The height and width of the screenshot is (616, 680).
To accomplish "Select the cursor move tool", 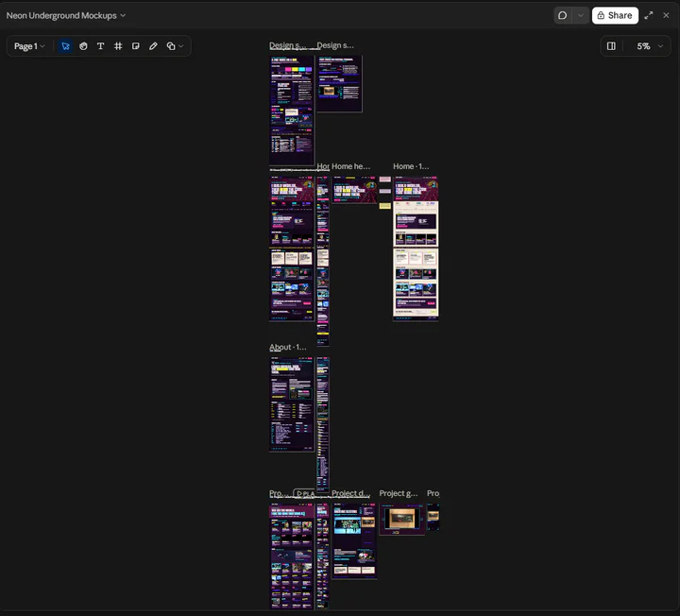I will (65, 46).
